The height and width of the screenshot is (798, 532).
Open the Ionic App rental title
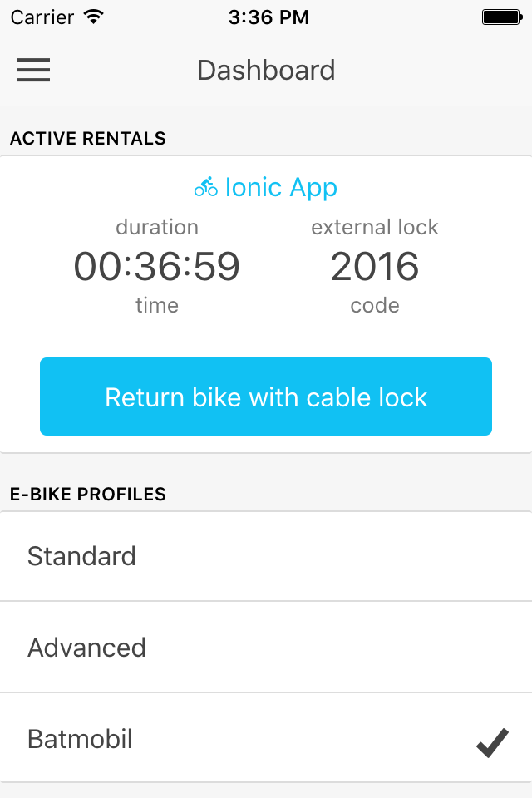tap(281, 187)
